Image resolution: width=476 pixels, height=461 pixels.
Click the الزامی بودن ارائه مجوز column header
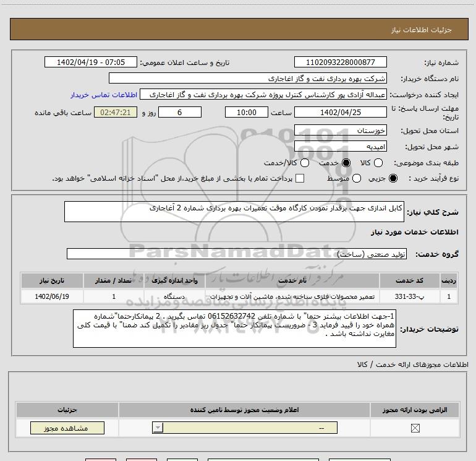click(415, 410)
